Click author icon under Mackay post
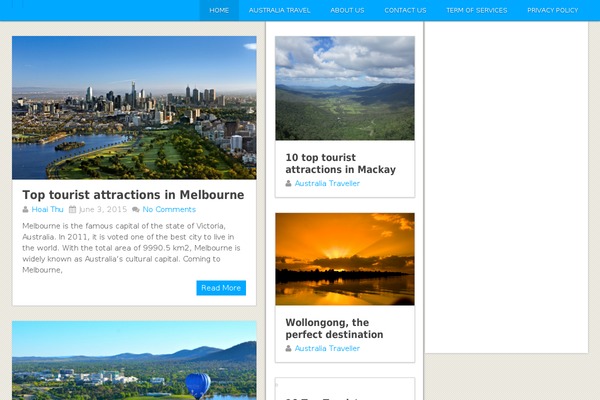The image size is (600, 400). [288, 183]
